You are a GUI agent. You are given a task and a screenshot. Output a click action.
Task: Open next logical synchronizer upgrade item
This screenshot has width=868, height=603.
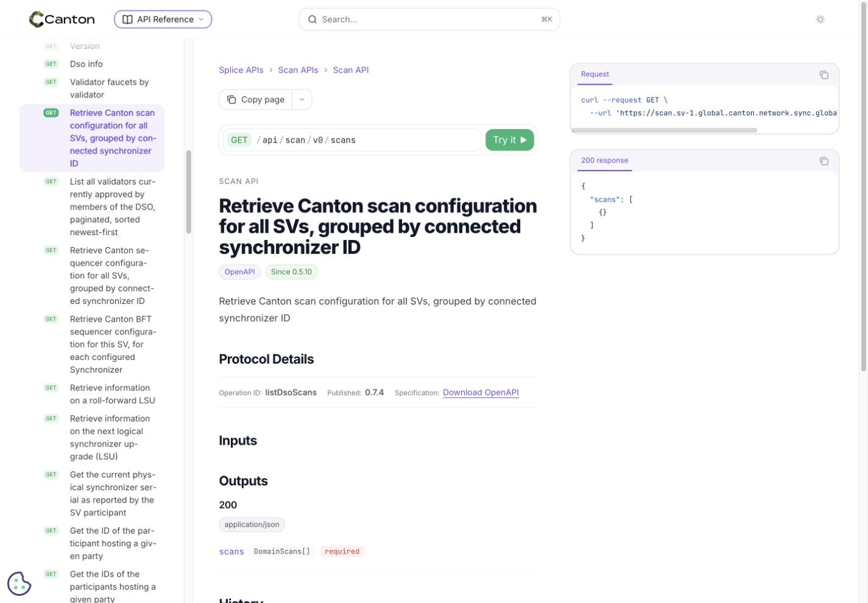coord(92,437)
